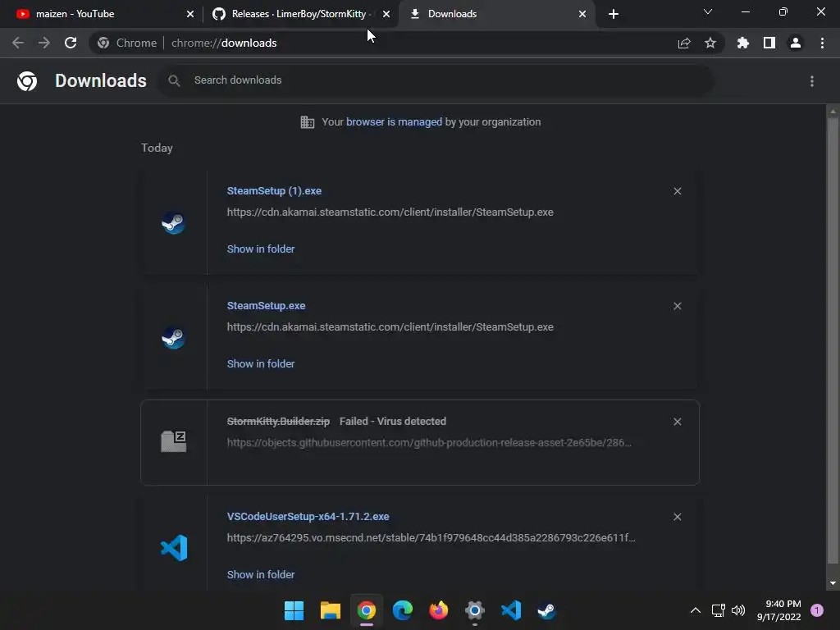The width and height of the screenshot is (840, 630).
Task: Click the VS Code icon of VSCodeUserSetup download
Action: [x=174, y=547]
